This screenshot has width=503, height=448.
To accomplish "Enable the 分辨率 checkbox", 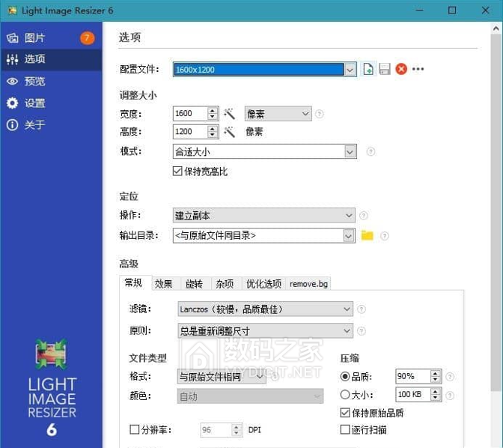I will [x=135, y=430].
